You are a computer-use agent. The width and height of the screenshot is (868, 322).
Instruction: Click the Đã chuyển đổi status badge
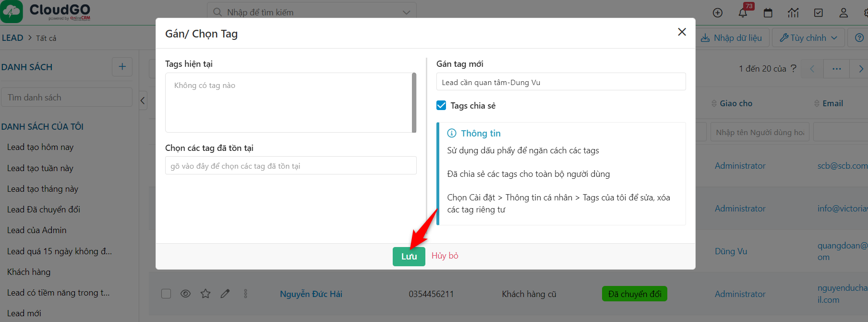(x=634, y=294)
